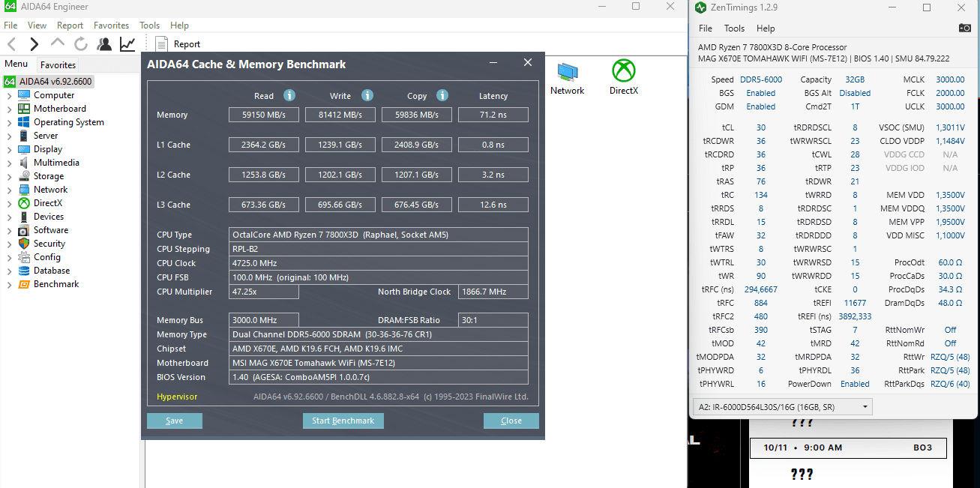The height and width of the screenshot is (488, 980).
Task: Select the Storage tree icon
Action: [x=23, y=176]
